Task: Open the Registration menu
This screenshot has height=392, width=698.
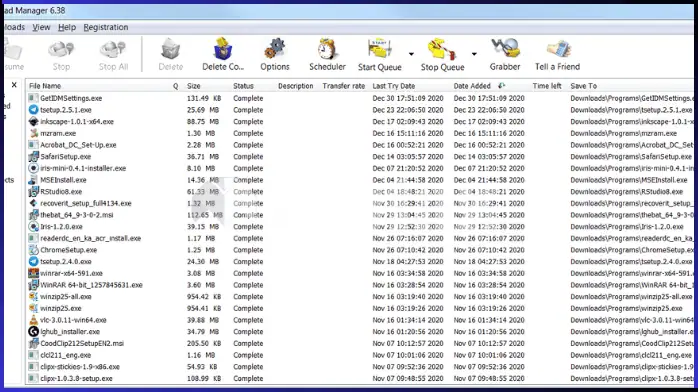Action: tap(106, 27)
